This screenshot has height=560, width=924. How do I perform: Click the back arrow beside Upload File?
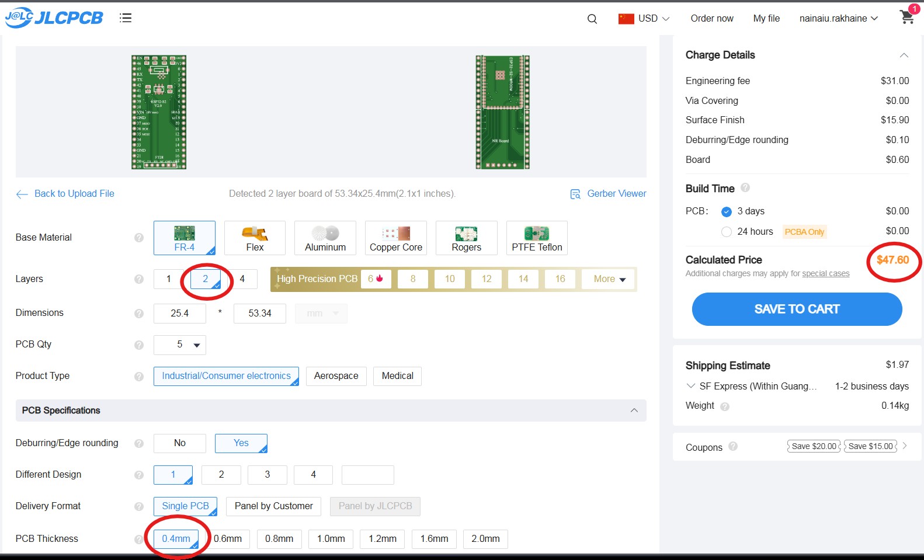pos(22,194)
